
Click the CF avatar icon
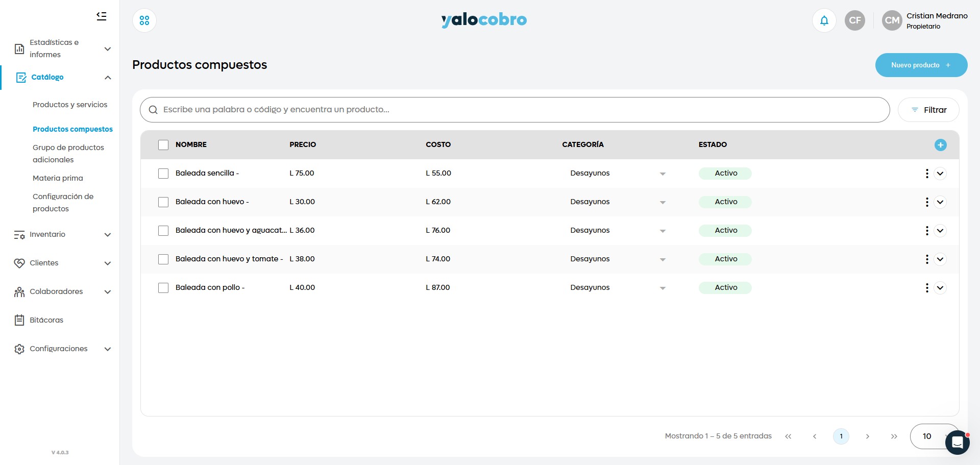point(855,20)
